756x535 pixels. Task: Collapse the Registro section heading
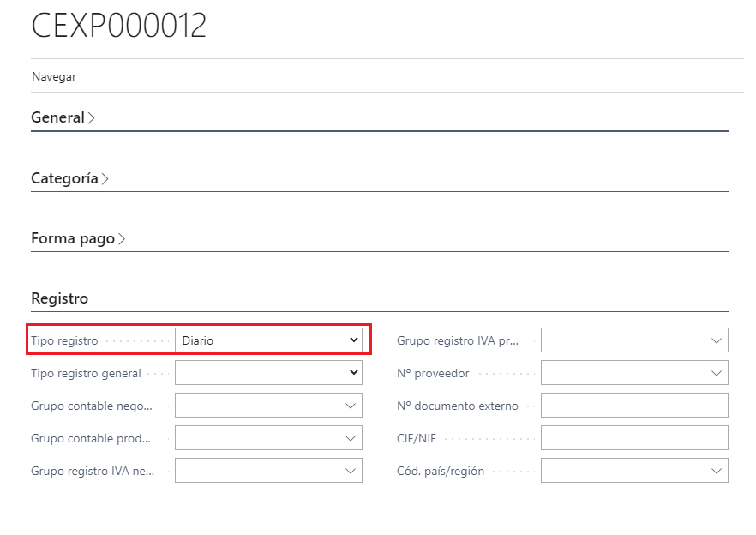pos(60,298)
